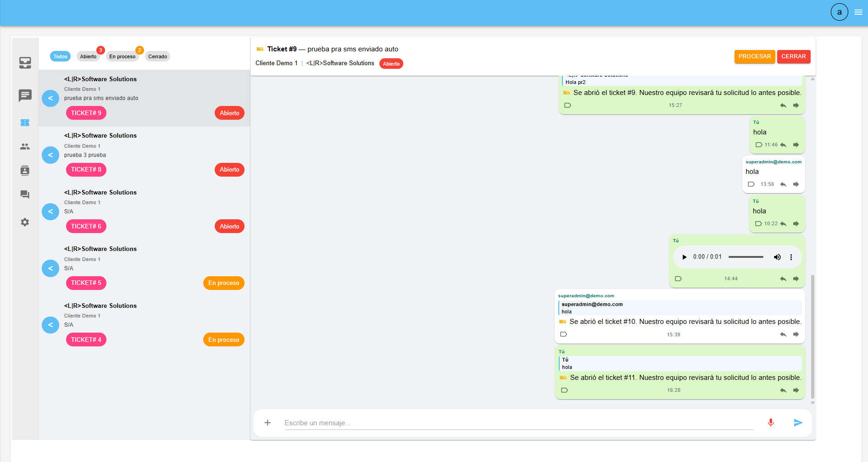This screenshot has height=462, width=868.
Task: Seek in the audio progress bar
Action: (x=746, y=257)
